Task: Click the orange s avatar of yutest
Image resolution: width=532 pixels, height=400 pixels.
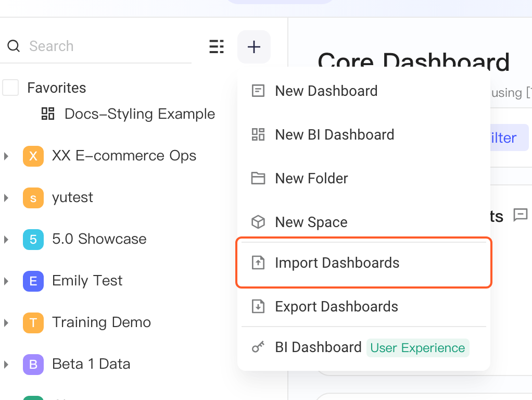Action: coord(33,198)
